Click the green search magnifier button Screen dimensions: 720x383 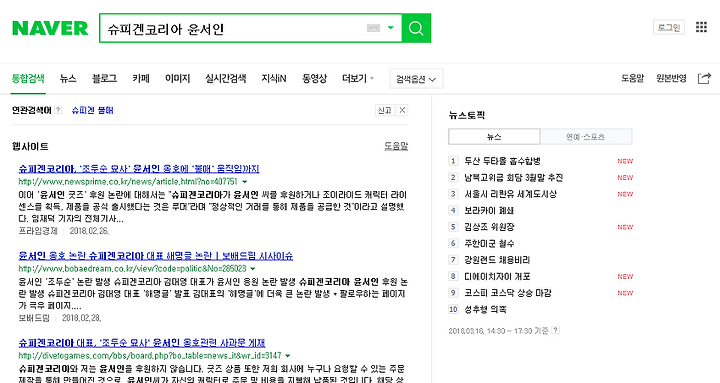click(416, 28)
